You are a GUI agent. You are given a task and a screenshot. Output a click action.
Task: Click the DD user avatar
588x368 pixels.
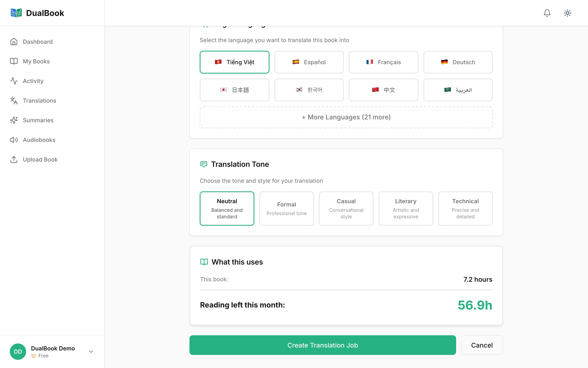pos(18,351)
